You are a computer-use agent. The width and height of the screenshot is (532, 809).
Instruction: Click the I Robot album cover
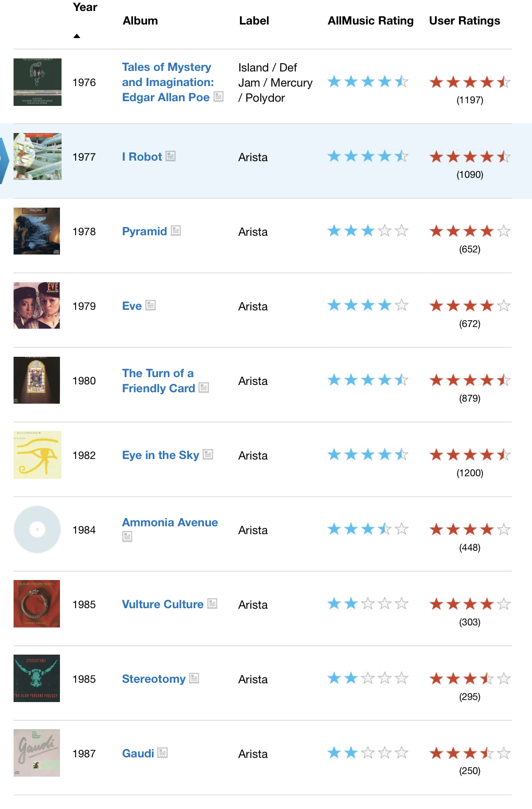[37, 156]
